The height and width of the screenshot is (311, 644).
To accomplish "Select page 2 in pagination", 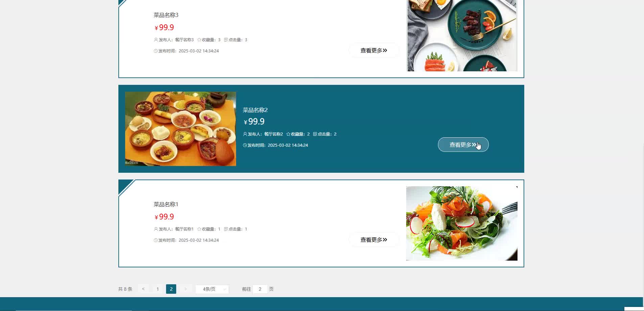I will 171,289.
